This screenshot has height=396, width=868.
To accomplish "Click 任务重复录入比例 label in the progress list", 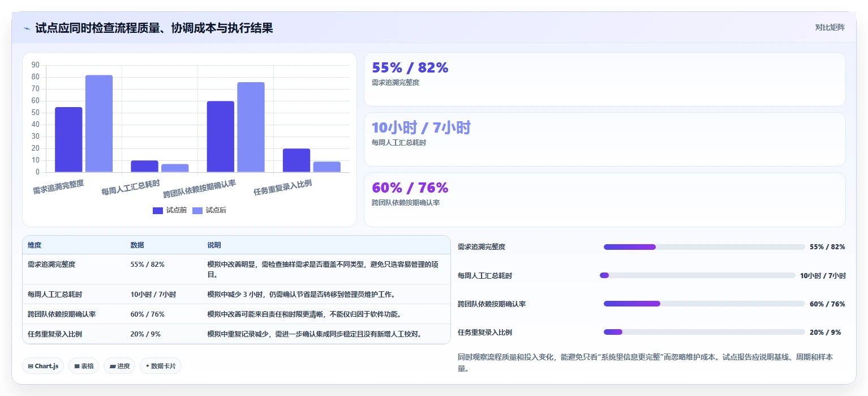I will pos(485,333).
